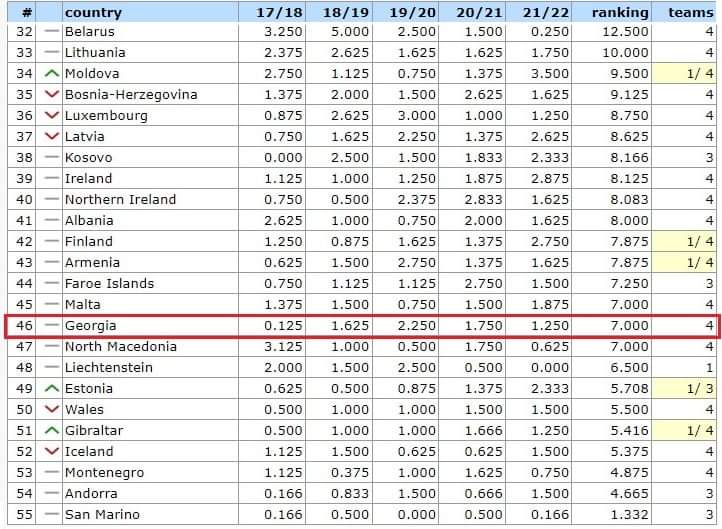Viewport: 722px width, 529px height.
Task: Click the '21/22' season column header
Action: (546, 12)
